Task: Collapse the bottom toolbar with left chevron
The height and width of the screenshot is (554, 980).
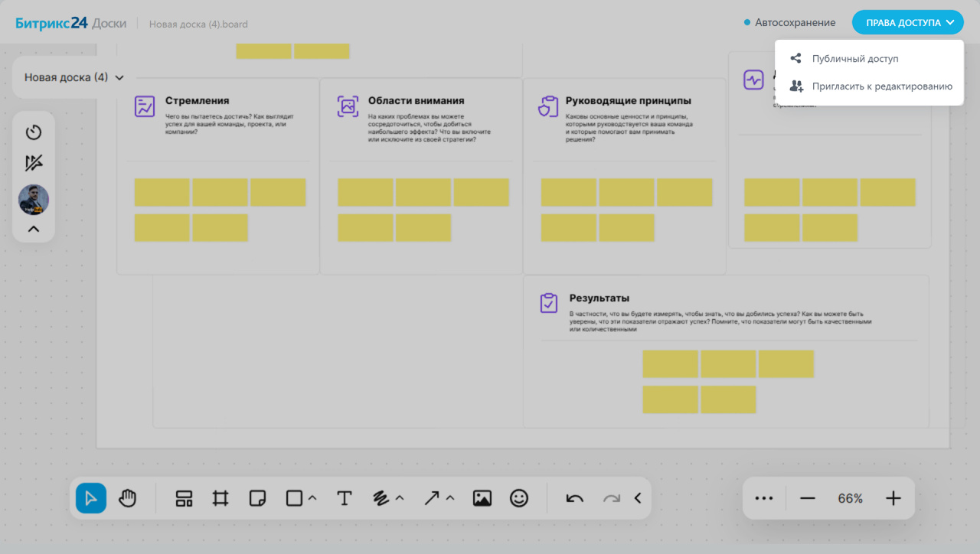Action: click(638, 498)
